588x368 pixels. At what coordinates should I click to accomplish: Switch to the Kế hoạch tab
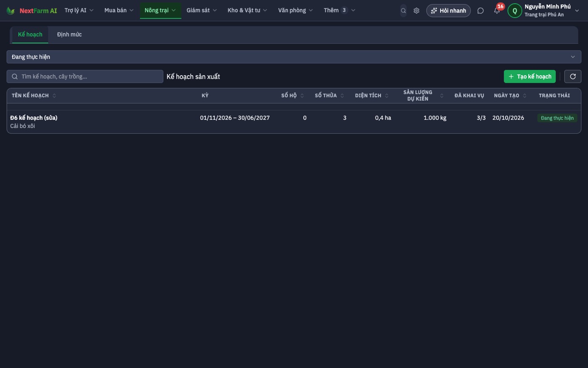coord(30,34)
